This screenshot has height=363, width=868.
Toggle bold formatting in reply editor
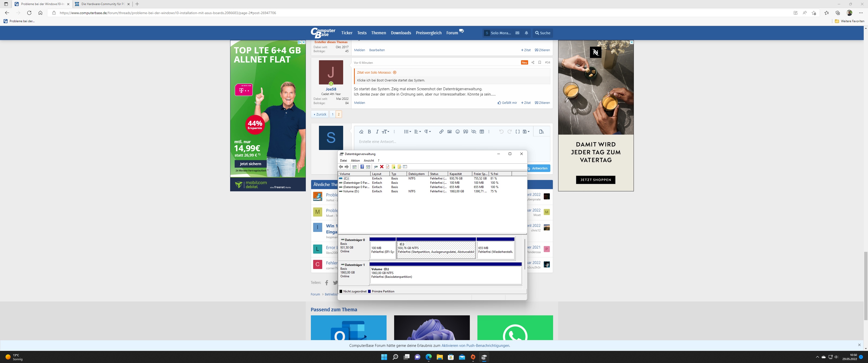pos(369,132)
